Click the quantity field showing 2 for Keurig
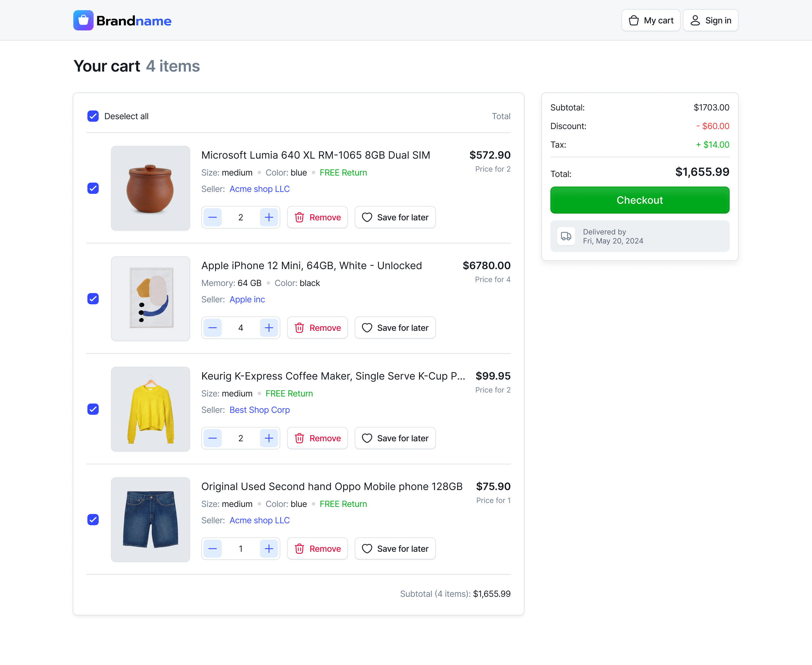 coord(241,438)
